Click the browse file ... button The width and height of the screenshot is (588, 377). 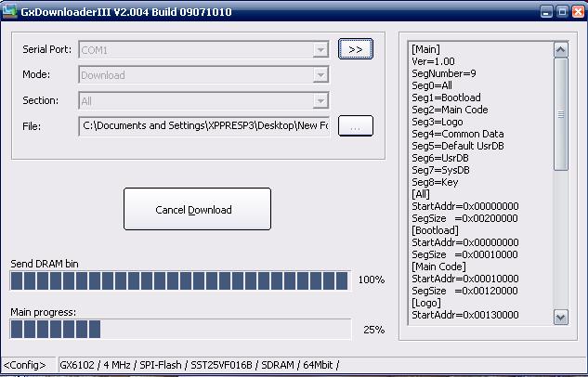(x=356, y=126)
